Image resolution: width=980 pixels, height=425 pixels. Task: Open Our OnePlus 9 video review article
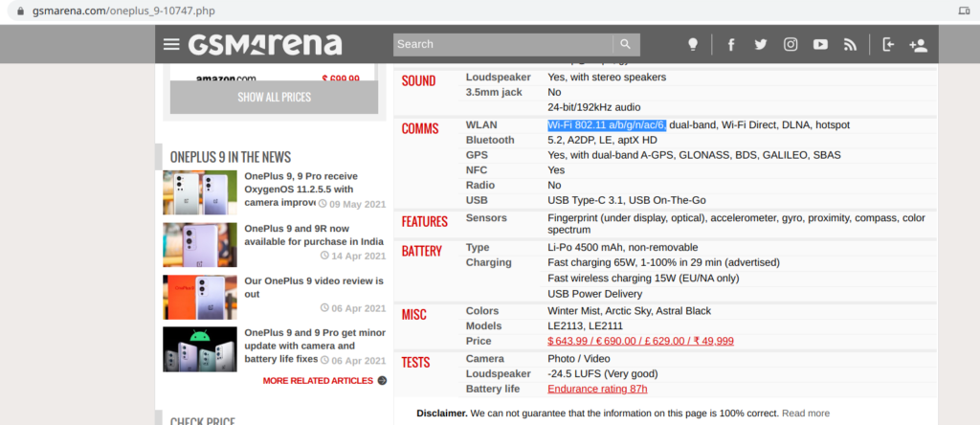[314, 287]
